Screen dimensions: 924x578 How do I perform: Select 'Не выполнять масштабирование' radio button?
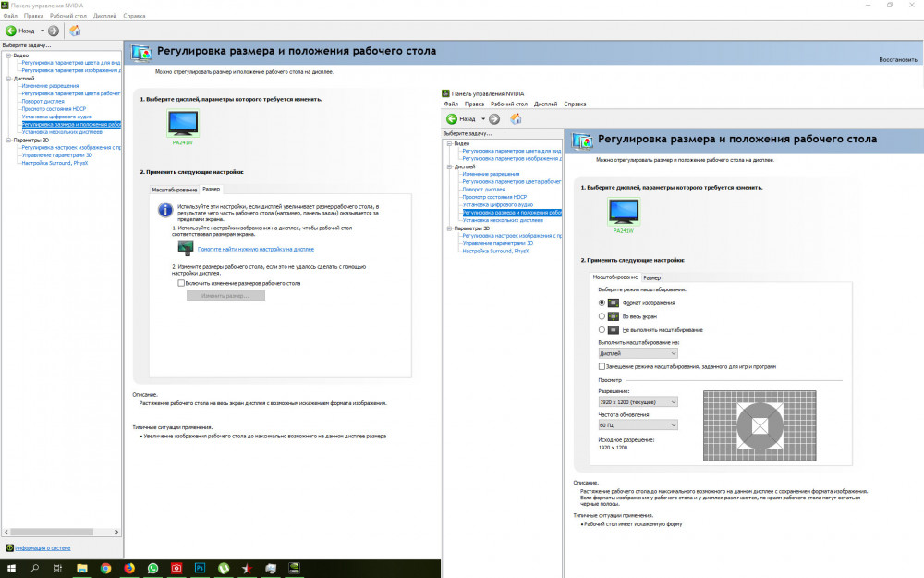click(602, 330)
